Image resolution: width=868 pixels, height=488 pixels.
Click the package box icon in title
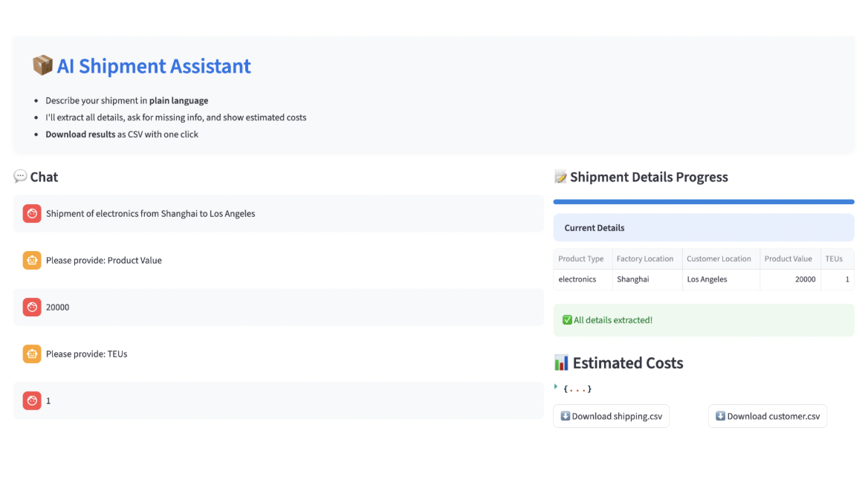click(42, 65)
